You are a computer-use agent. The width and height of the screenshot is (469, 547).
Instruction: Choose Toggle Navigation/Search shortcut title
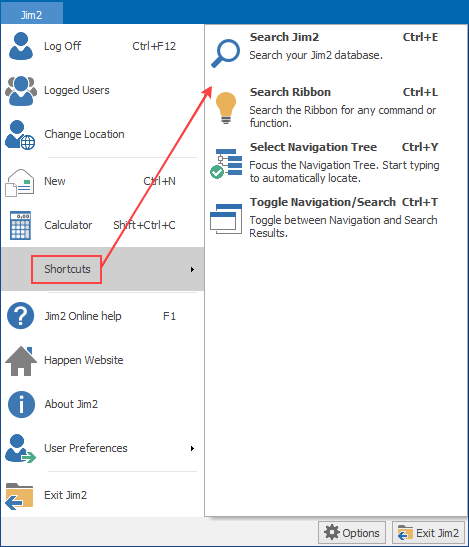pyautogui.click(x=323, y=202)
